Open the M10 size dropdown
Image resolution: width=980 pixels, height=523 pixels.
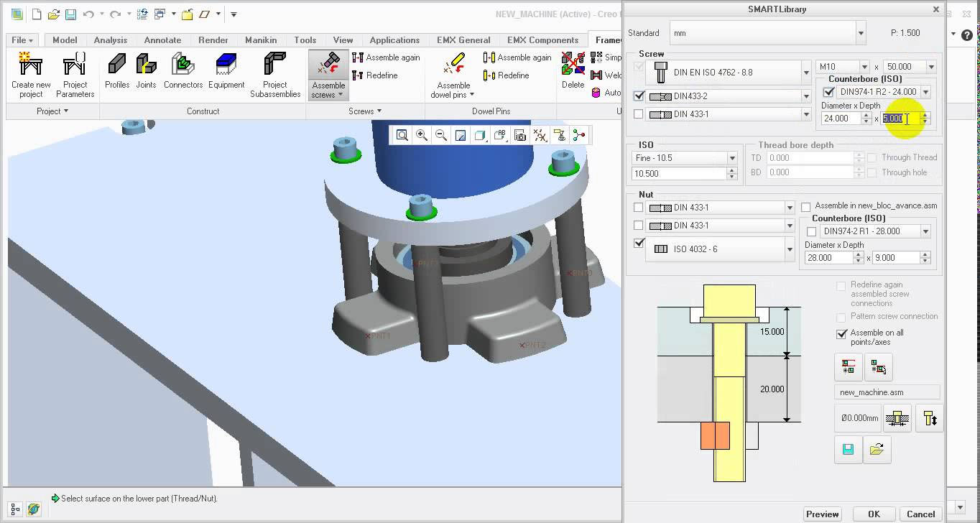tap(864, 67)
